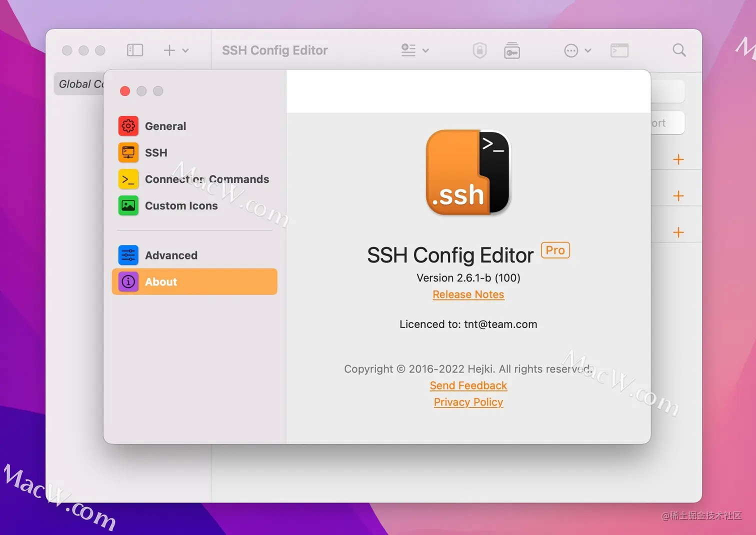Click the SSH Config Editor title in the toolbar
This screenshot has width=756, height=535.
point(275,50)
